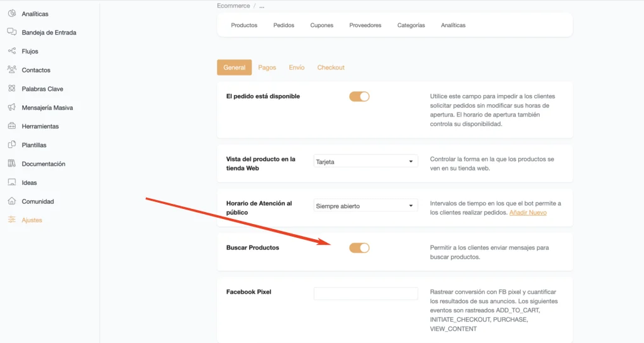Select the Flujos flow icon

[12, 51]
